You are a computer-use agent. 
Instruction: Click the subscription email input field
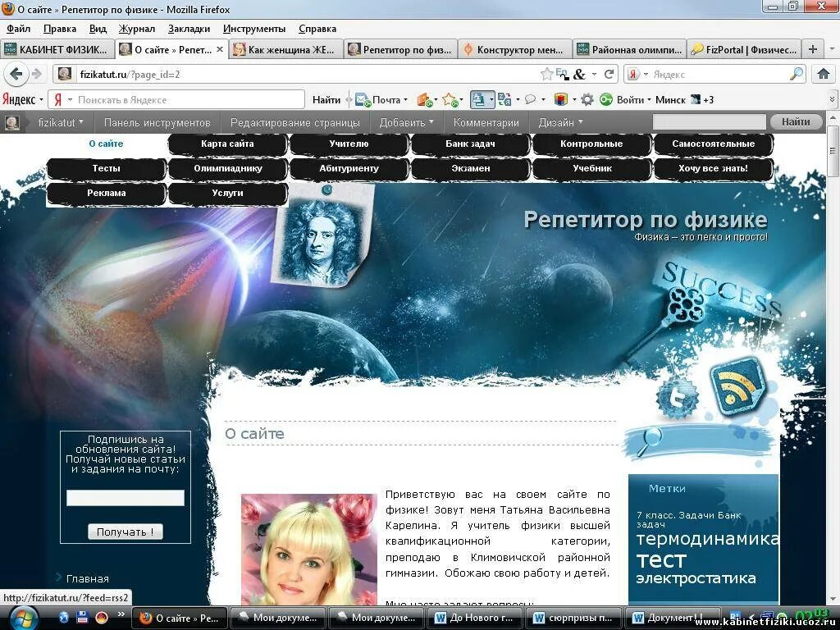point(126,498)
